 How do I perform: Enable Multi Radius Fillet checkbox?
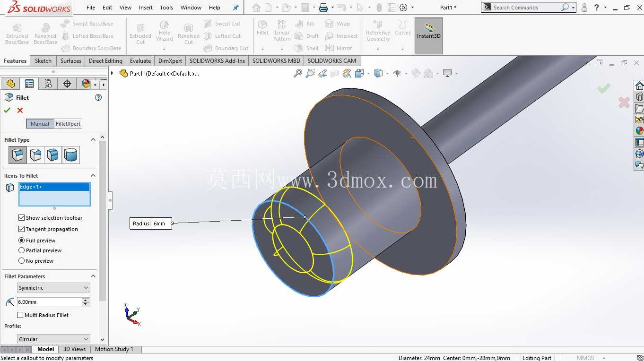point(20,315)
